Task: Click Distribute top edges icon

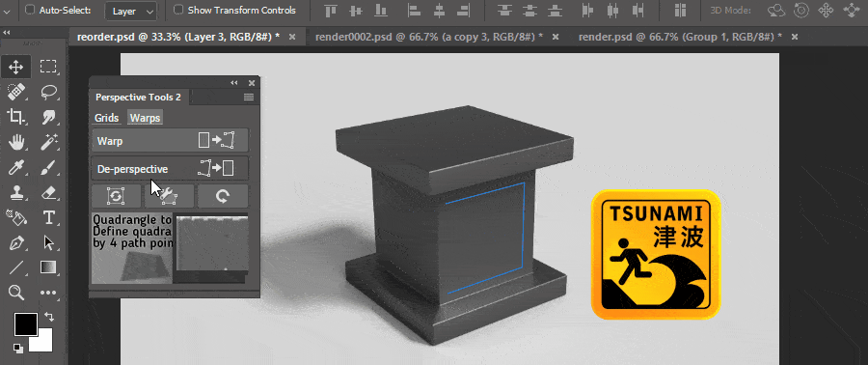Action: coord(504,10)
